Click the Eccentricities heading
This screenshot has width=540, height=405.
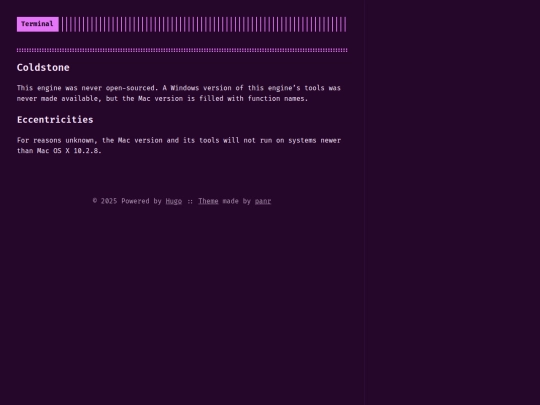[x=55, y=120]
